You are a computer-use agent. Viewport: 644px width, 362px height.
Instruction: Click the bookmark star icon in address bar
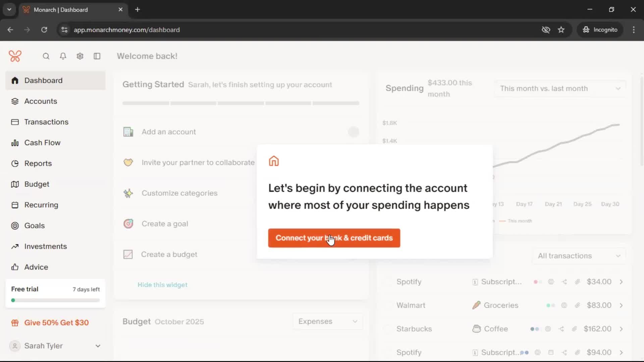coord(561,30)
